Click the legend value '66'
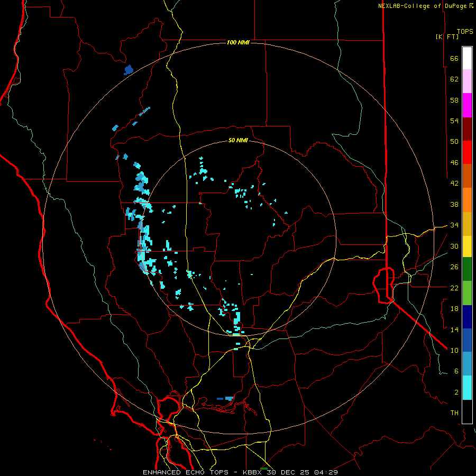This screenshot has height=476, width=476. 454,58
